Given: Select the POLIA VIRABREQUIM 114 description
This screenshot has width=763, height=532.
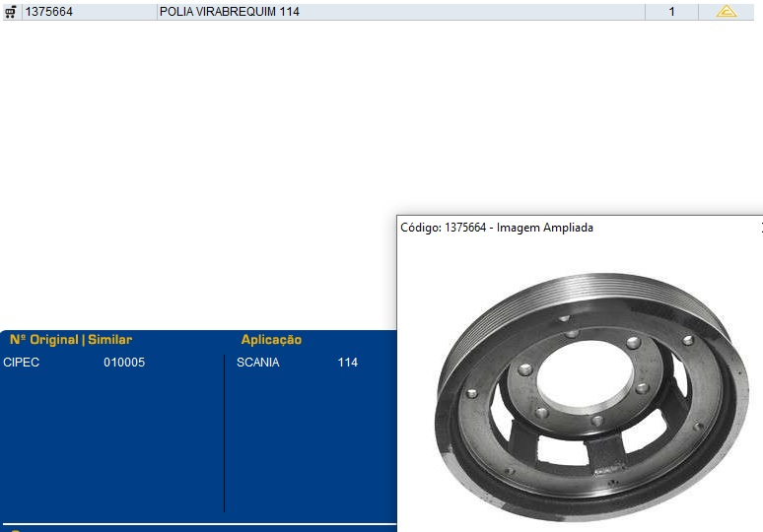Looking at the screenshot, I should coord(230,12).
